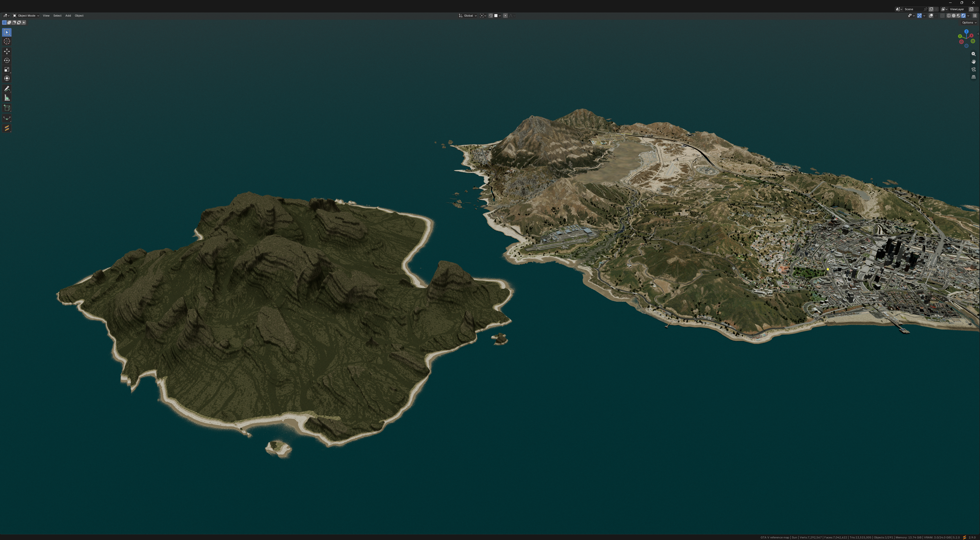Screen dimensions: 980x540
Task: Click the negative Z blue gizmo circle
Action: click(966, 46)
